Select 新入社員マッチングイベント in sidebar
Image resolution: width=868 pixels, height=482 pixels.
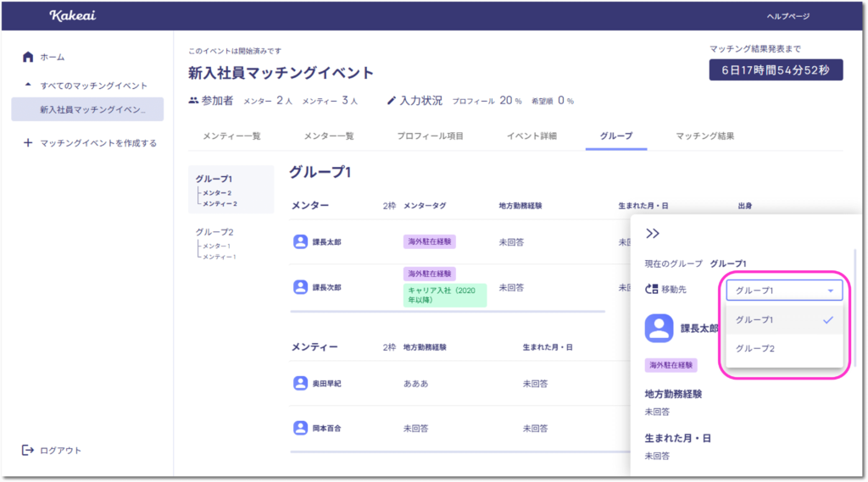click(x=87, y=109)
